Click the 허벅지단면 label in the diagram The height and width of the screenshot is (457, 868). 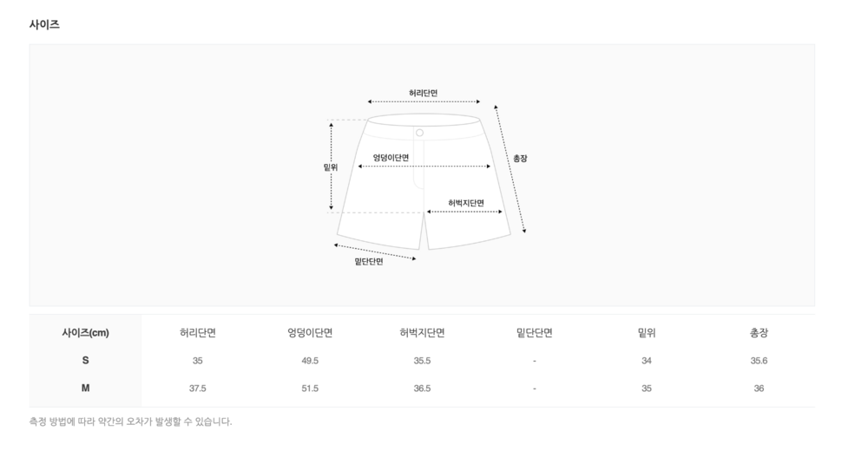coord(466,203)
